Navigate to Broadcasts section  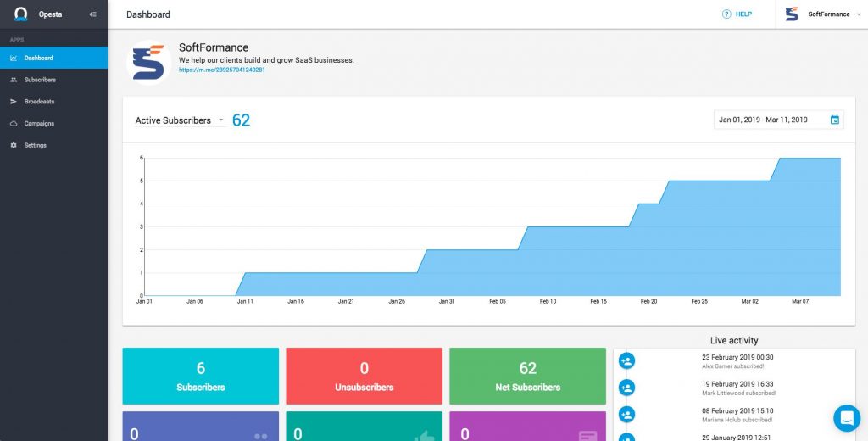click(x=39, y=102)
